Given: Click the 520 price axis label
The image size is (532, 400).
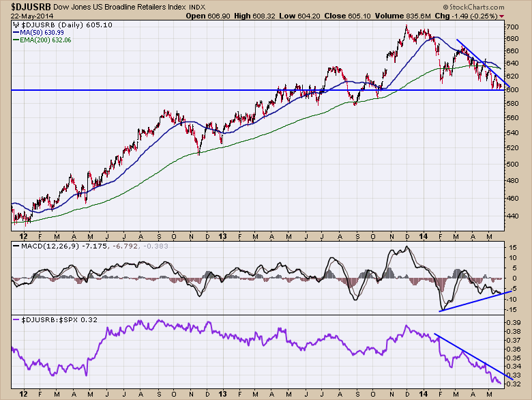Looking at the screenshot, I should pyautogui.click(x=512, y=148).
